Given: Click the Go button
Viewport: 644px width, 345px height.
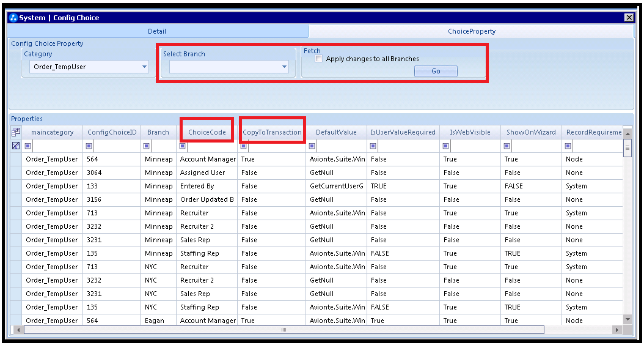Looking at the screenshot, I should (436, 71).
